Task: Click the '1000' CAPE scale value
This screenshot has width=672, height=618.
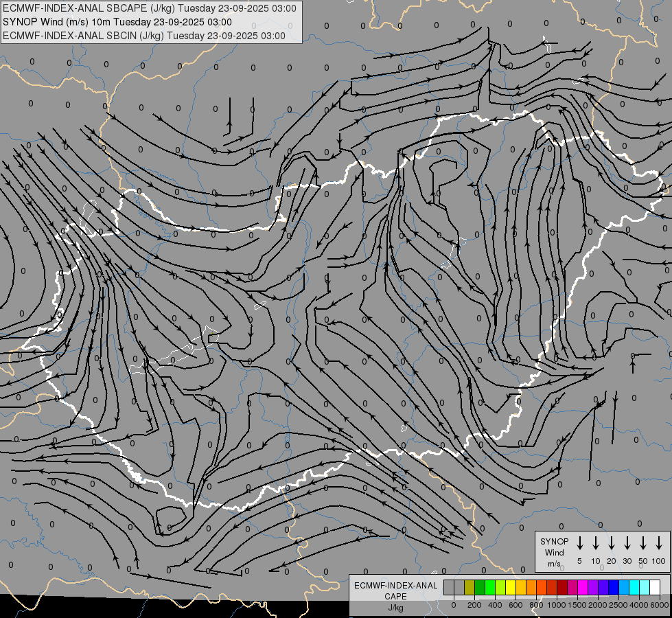Action: coord(557,605)
